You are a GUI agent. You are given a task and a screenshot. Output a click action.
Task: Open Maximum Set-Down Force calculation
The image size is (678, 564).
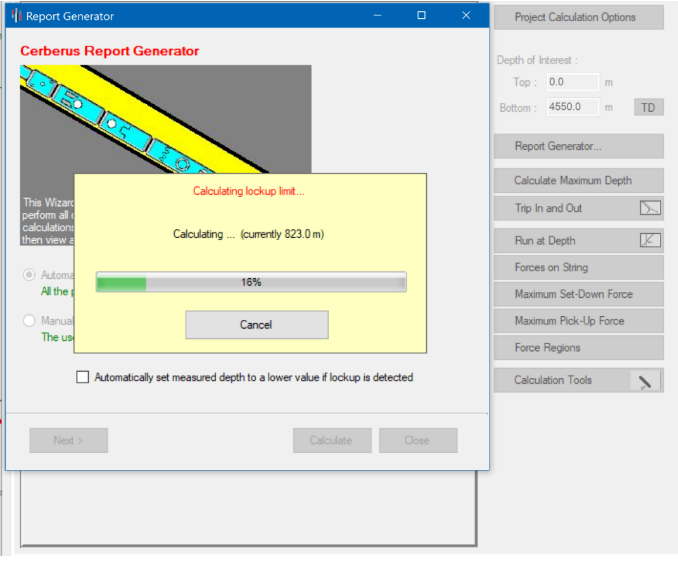(x=579, y=294)
